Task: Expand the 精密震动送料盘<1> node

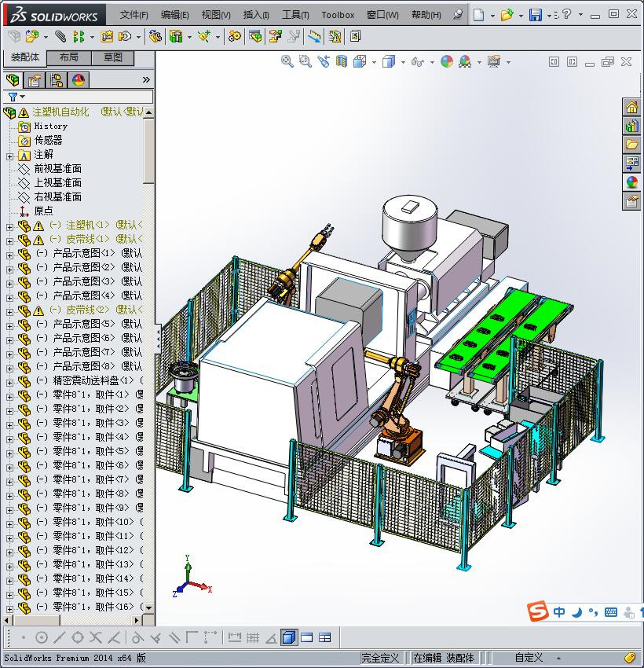Action: pos(9,383)
